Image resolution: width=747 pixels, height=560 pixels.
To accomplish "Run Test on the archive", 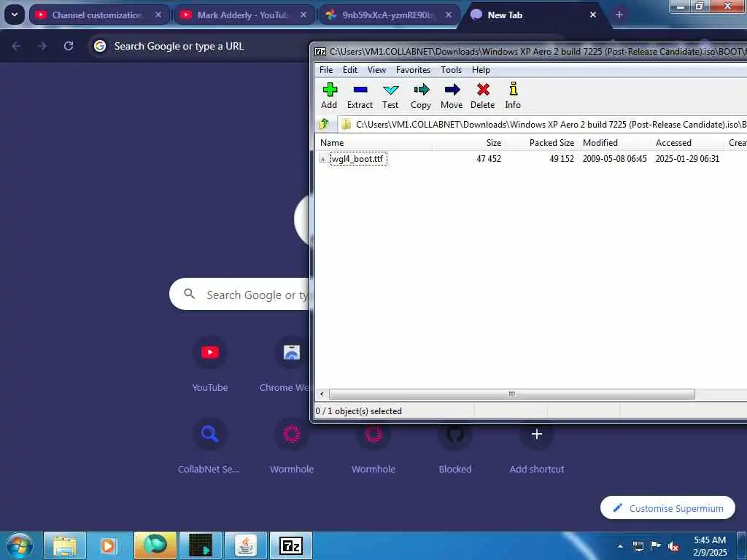I will [390, 96].
